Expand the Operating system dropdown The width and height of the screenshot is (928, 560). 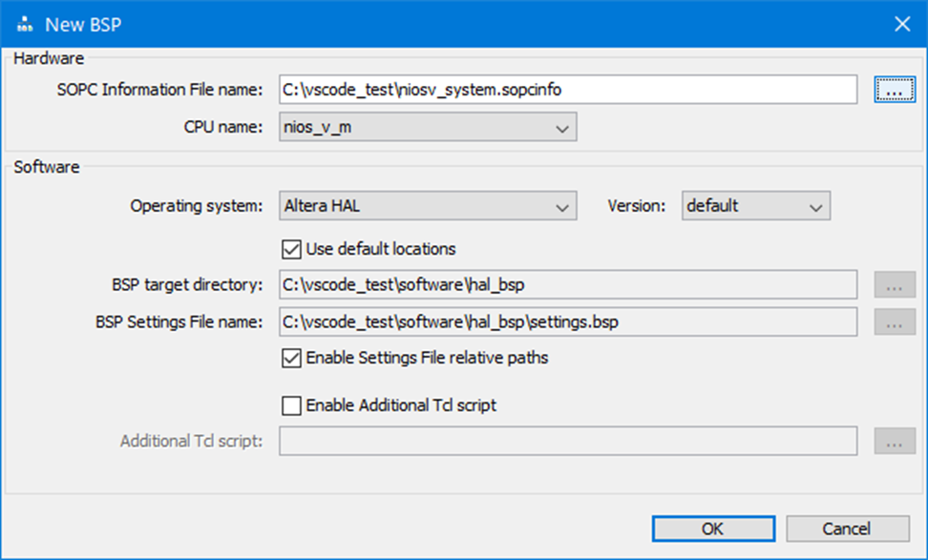428,205
